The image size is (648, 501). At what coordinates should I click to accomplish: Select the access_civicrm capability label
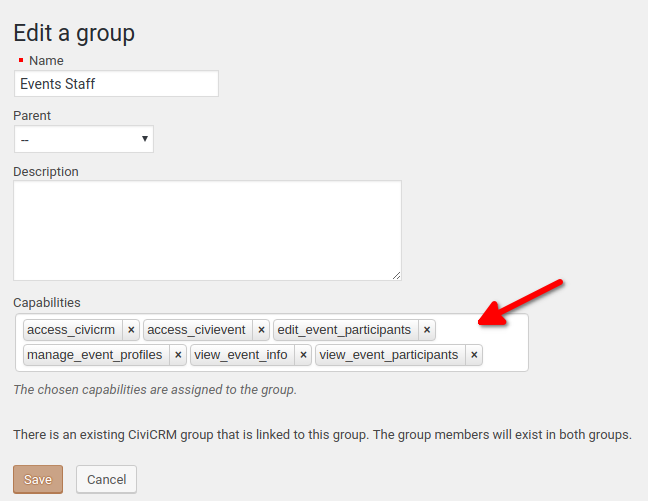(x=71, y=330)
